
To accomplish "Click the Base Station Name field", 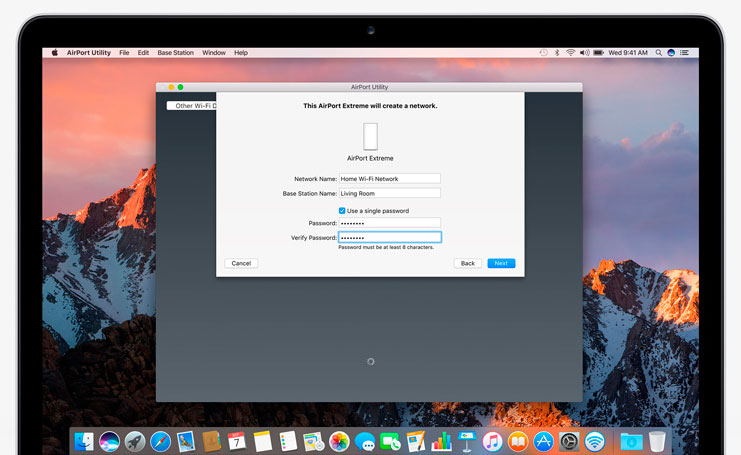I will click(x=389, y=193).
